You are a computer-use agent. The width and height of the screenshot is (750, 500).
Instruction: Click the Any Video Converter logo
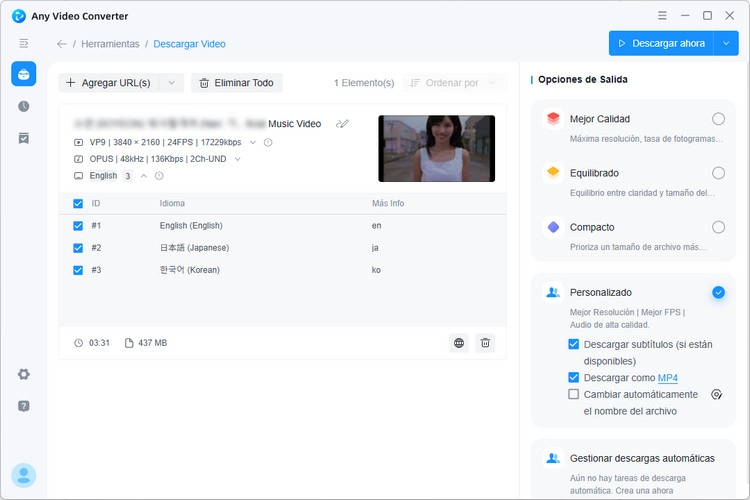tap(19, 16)
